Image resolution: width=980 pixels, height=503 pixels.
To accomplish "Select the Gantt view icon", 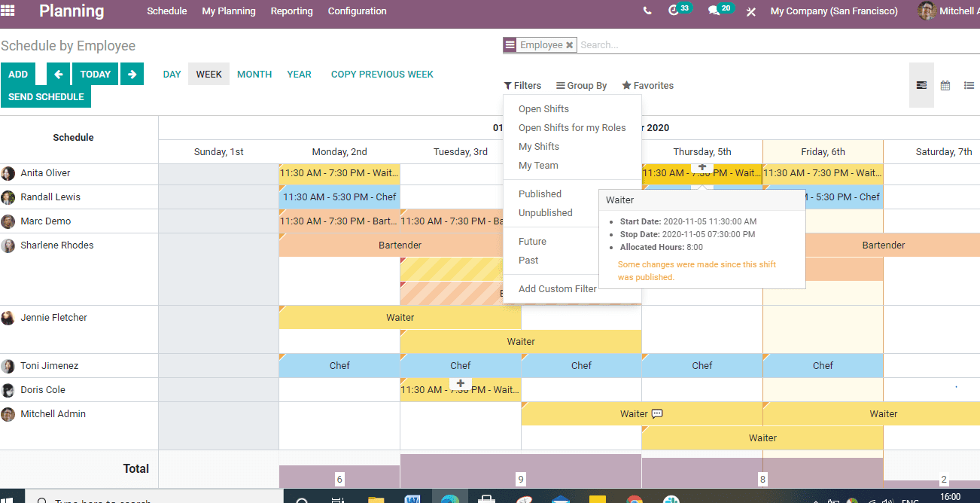I will pyautogui.click(x=921, y=85).
